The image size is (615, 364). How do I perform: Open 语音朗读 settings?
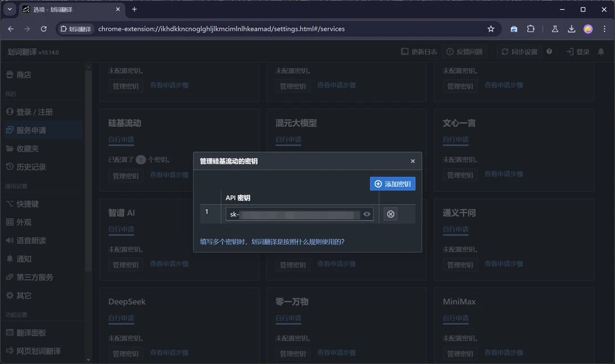point(42,241)
